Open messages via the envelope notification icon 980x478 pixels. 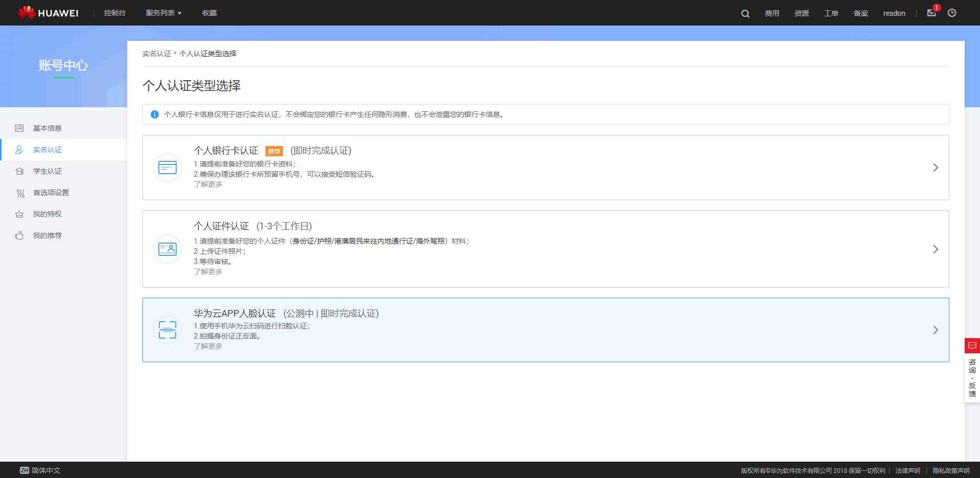click(930, 13)
